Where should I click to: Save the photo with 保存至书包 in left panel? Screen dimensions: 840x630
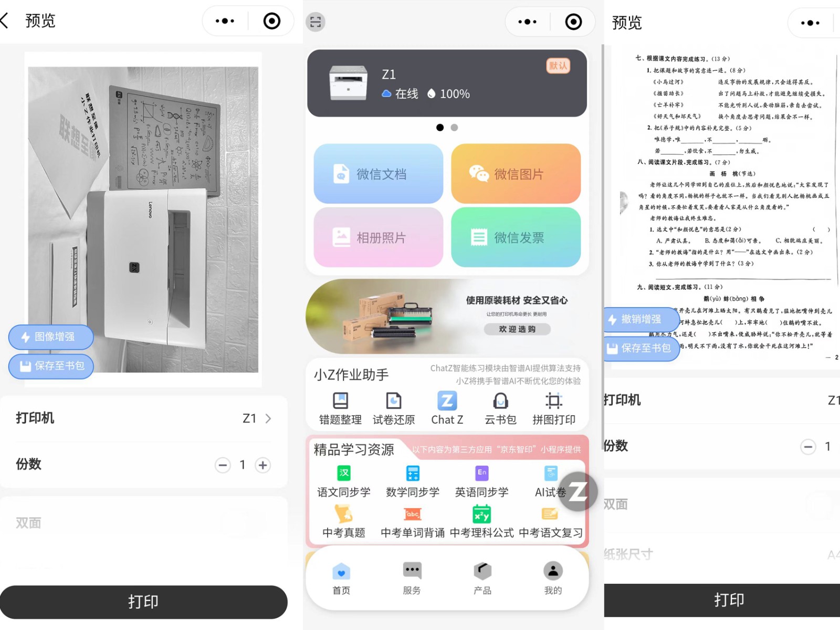(51, 366)
